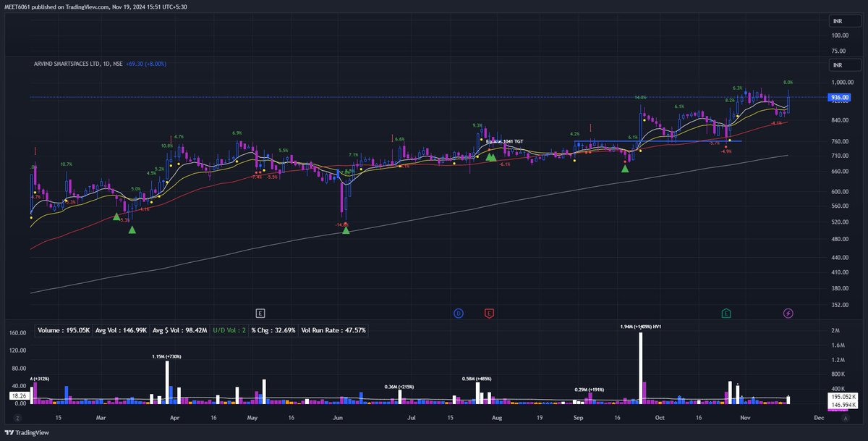Click the Jun date label on time axis
This screenshot has height=441, width=868.
point(337,418)
